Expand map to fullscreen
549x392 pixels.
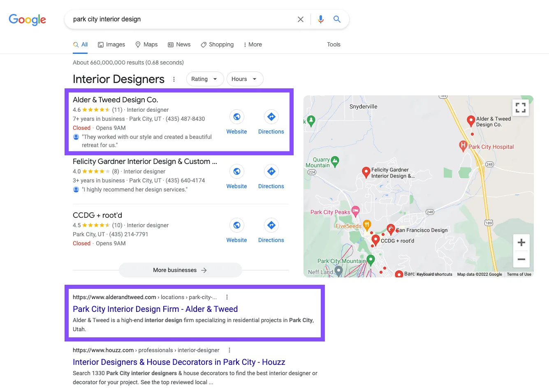(x=521, y=108)
